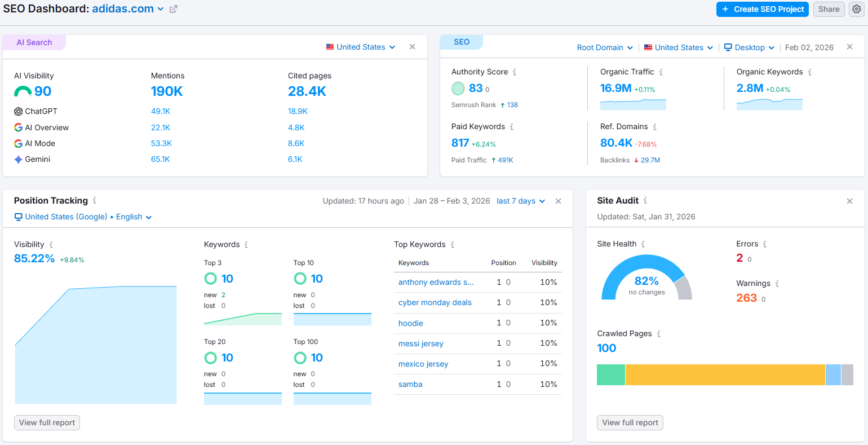Click the ChatGPT icon in AI Search panel
Viewport: 868px width, 445px height.
coord(17,111)
